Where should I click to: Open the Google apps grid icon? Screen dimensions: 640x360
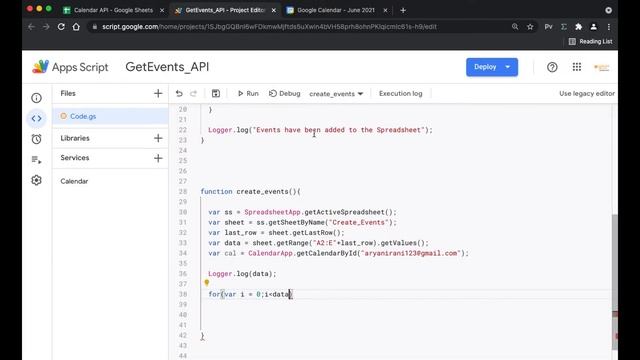click(576, 67)
